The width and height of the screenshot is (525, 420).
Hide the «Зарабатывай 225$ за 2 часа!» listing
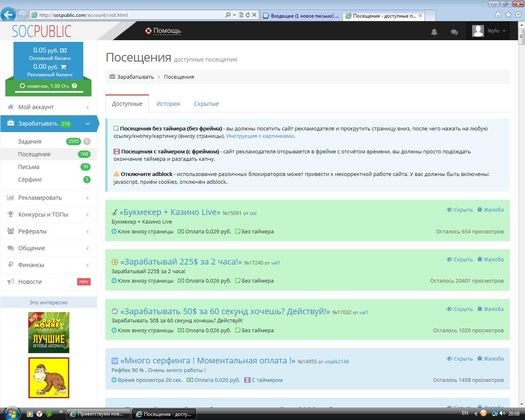pos(460,259)
